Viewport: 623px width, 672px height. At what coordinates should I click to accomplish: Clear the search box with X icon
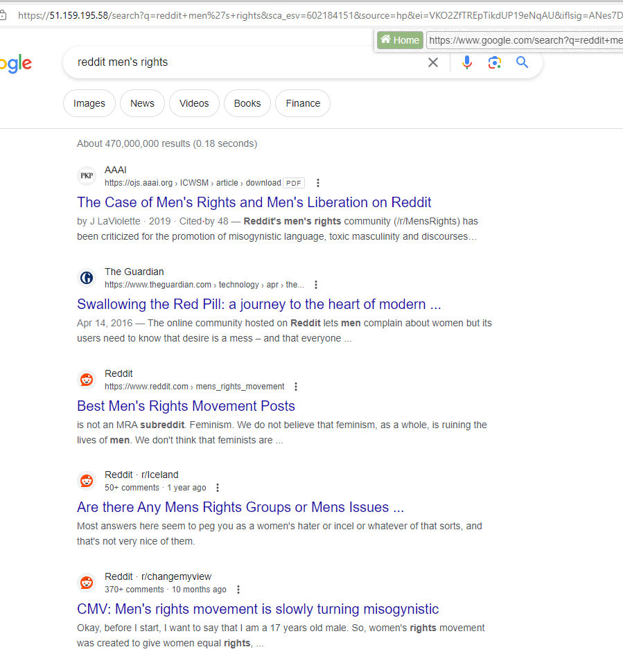(433, 62)
